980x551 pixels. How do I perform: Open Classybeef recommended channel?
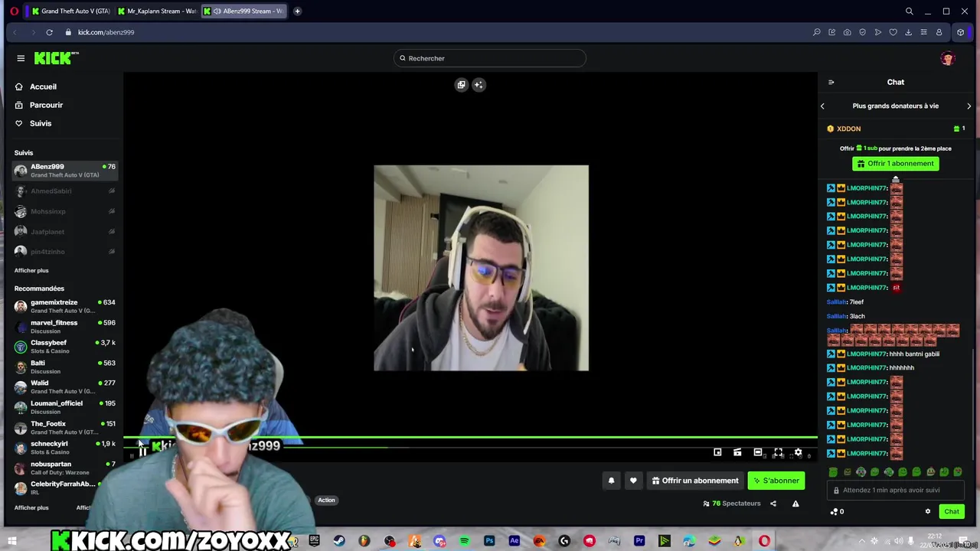(65, 346)
